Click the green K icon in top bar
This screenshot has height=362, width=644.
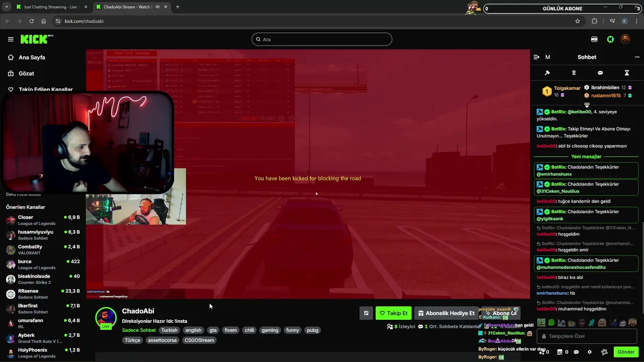point(610,39)
